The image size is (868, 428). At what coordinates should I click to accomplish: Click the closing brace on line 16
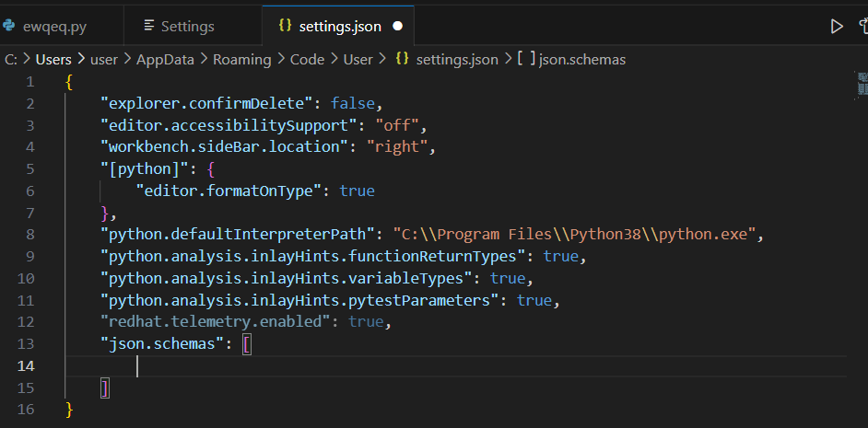69,410
